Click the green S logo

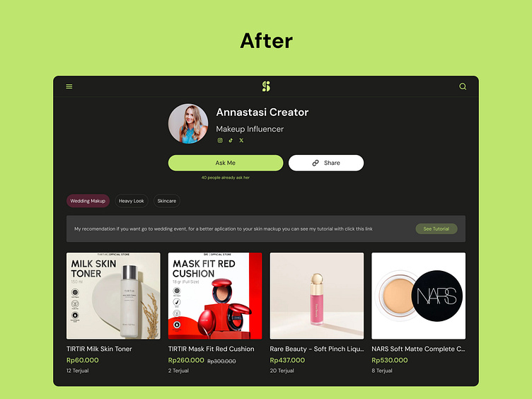pos(266,86)
